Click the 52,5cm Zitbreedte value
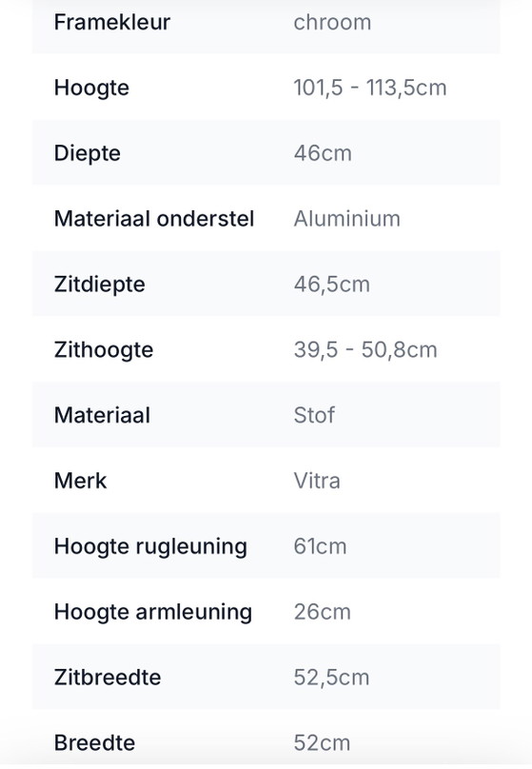The width and height of the screenshot is (532, 769). coord(331,678)
